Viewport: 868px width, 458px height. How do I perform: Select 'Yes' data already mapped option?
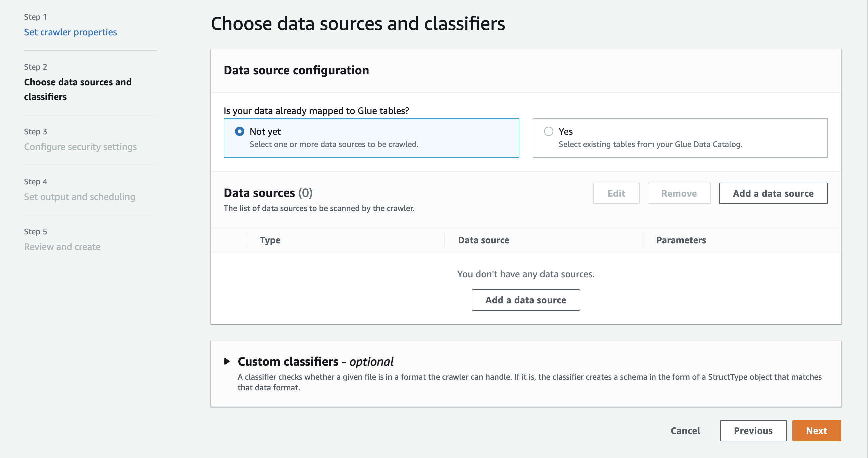pos(549,131)
